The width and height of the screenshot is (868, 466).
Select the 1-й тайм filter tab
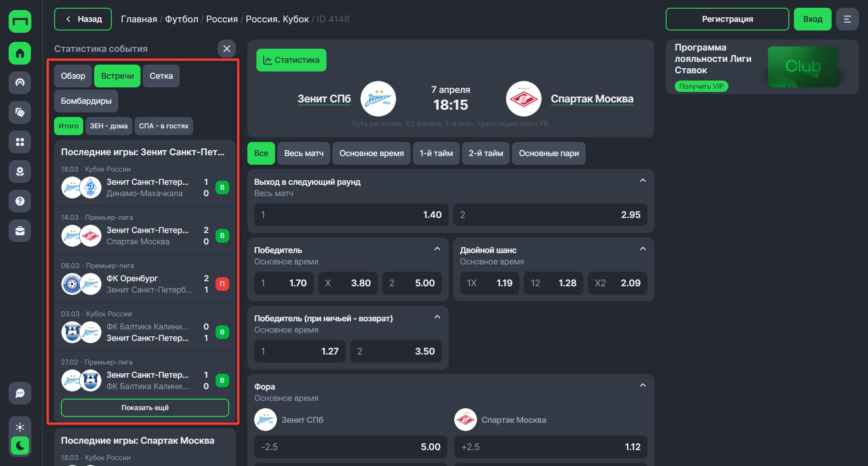(x=436, y=153)
